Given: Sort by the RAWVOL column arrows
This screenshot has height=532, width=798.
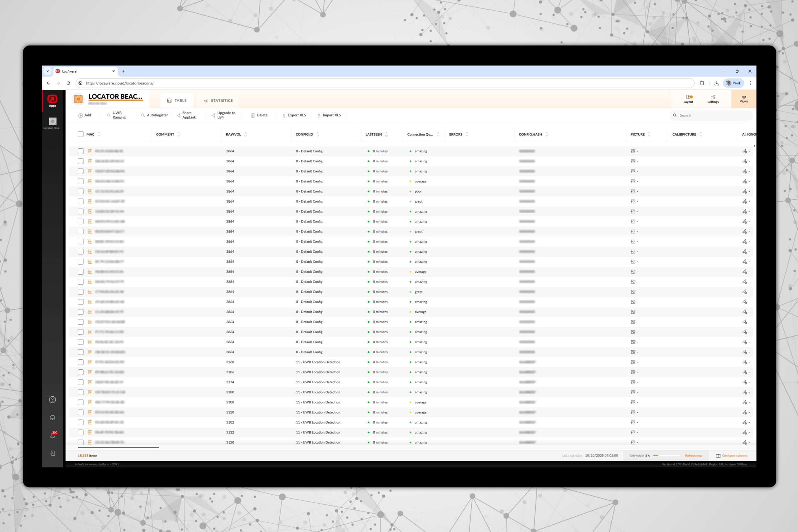Looking at the screenshot, I should (246, 134).
